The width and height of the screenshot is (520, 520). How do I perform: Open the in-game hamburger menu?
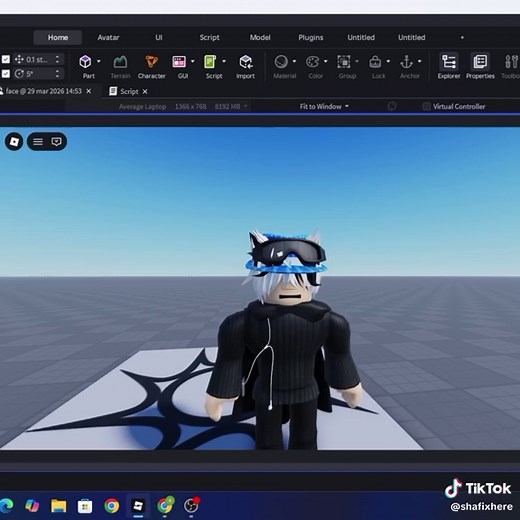pyautogui.click(x=38, y=142)
